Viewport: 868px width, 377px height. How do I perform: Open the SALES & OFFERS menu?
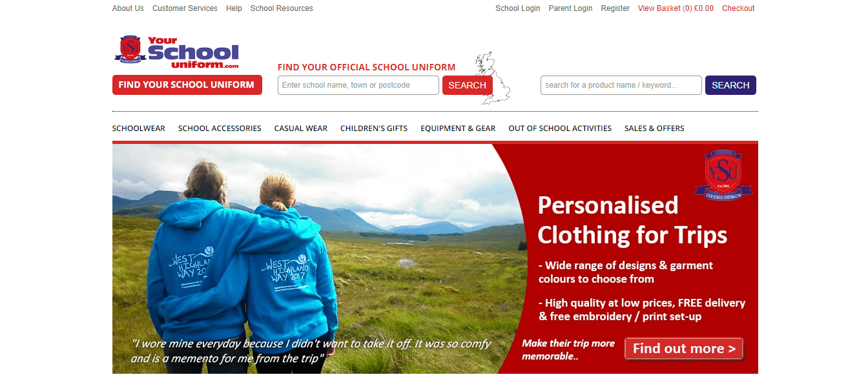[x=654, y=128]
